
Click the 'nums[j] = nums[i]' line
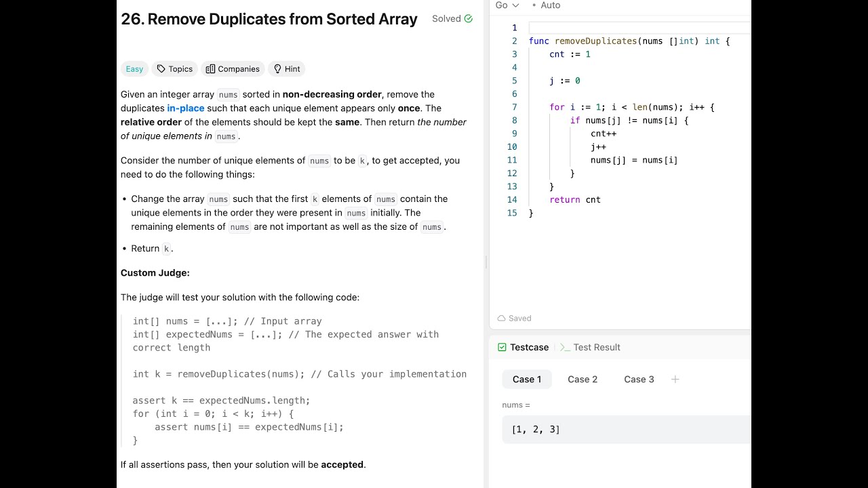pos(634,161)
